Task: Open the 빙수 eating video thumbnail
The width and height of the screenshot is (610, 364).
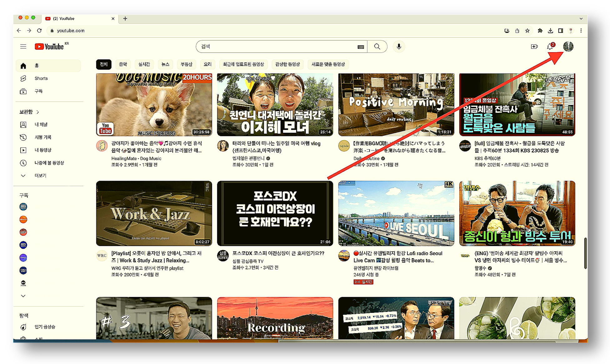Action: tap(517, 213)
